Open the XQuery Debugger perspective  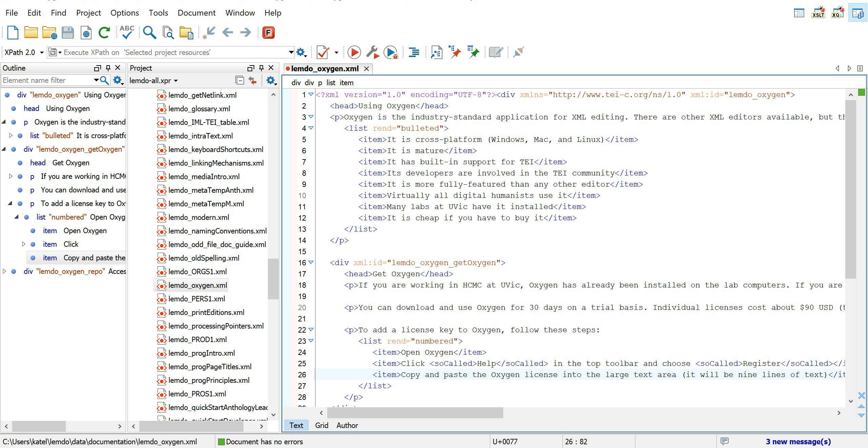point(837,13)
